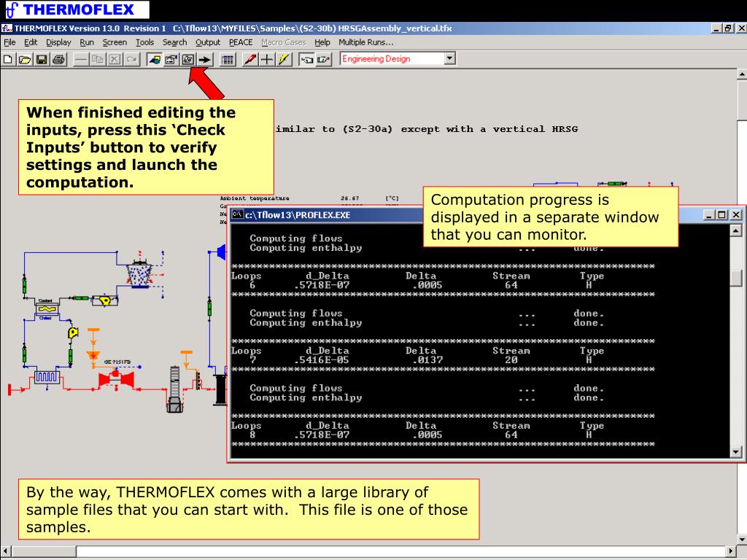Minimize the PROFLEX.EXE console window
Viewport: 747px width, 560px height.
point(709,215)
